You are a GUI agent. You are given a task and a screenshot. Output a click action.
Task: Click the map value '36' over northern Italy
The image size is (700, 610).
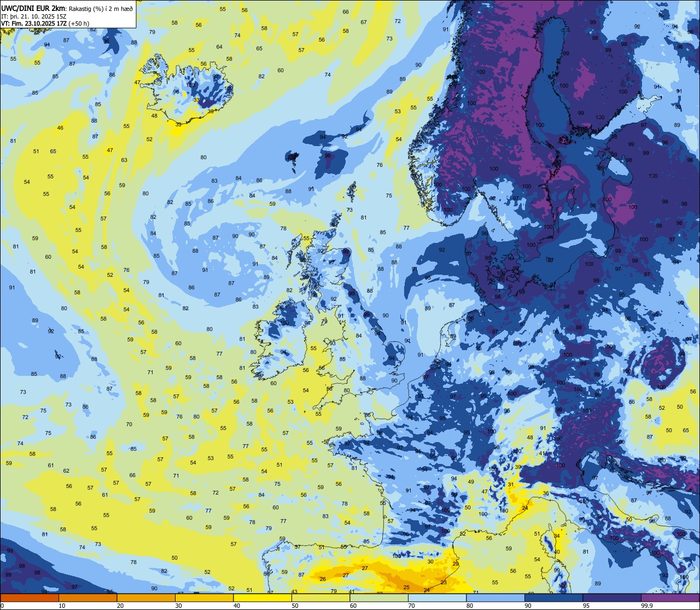pyautogui.click(x=546, y=493)
